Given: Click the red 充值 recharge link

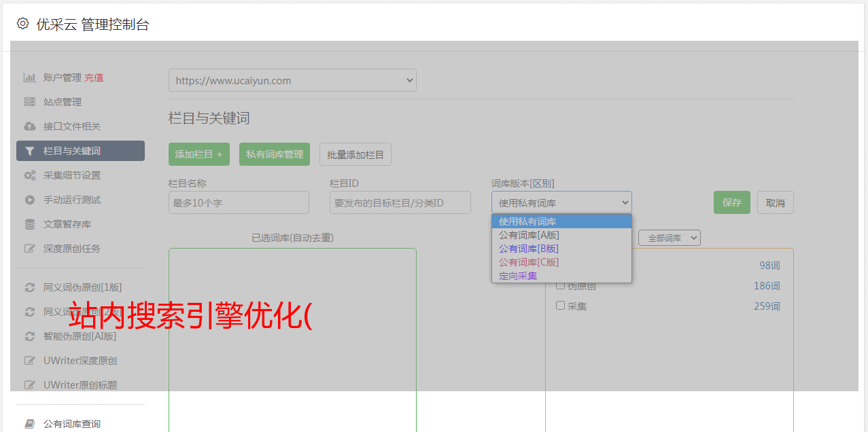Looking at the screenshot, I should tap(94, 77).
